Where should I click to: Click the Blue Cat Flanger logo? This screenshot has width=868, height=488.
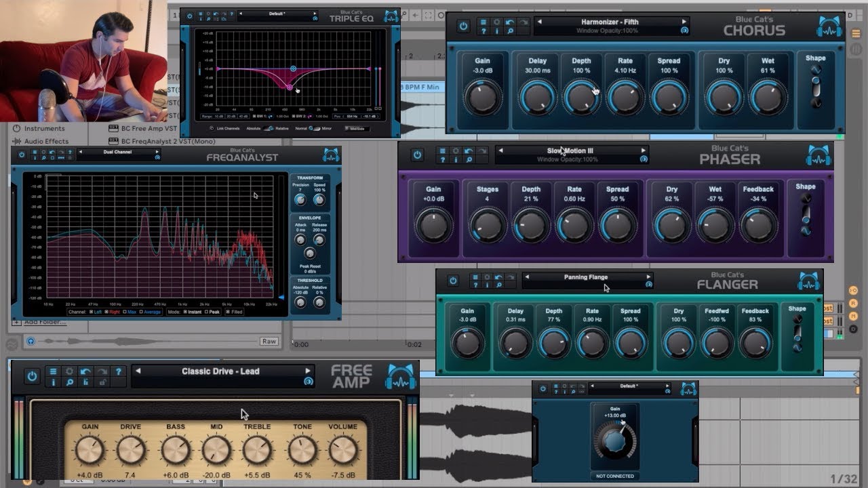808,281
